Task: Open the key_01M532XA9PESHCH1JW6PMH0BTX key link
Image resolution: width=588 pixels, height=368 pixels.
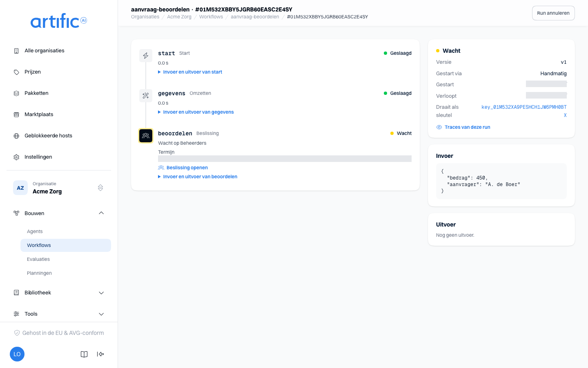Action: [524, 111]
